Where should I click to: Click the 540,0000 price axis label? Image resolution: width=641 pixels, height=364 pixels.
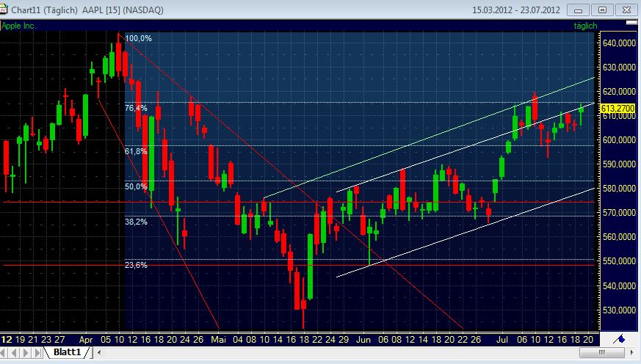[x=619, y=286]
